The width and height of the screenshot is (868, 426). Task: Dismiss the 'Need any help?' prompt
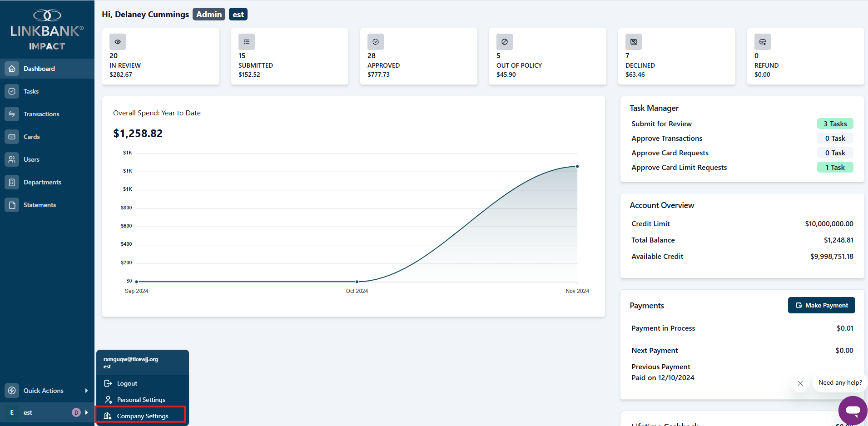coord(800,383)
